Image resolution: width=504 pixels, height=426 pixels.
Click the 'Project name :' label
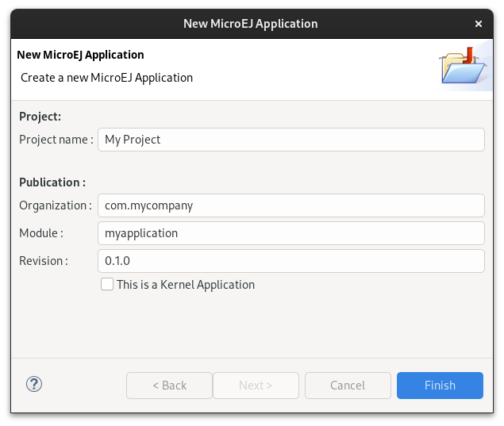[x=56, y=140]
